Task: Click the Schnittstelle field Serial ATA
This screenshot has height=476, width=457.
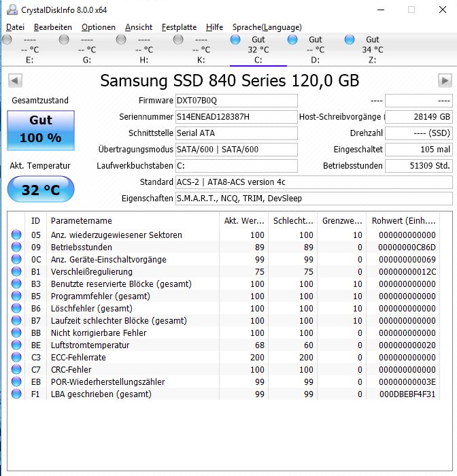Action: point(236,133)
